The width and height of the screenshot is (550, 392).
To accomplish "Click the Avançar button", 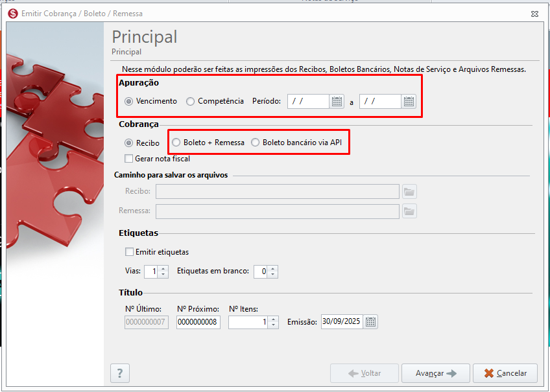I will (x=436, y=373).
